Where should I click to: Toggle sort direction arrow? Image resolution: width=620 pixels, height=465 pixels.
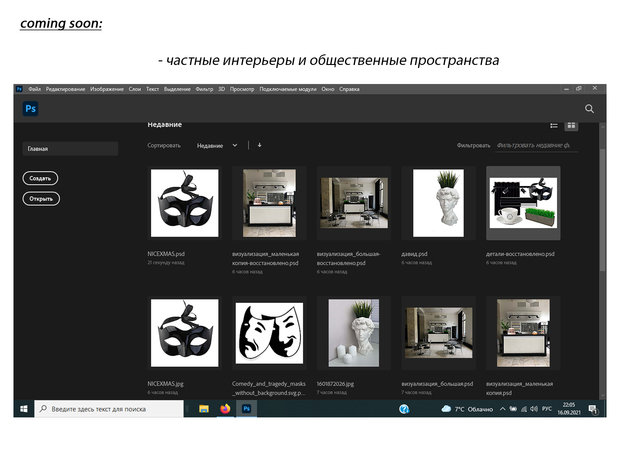pyautogui.click(x=259, y=145)
